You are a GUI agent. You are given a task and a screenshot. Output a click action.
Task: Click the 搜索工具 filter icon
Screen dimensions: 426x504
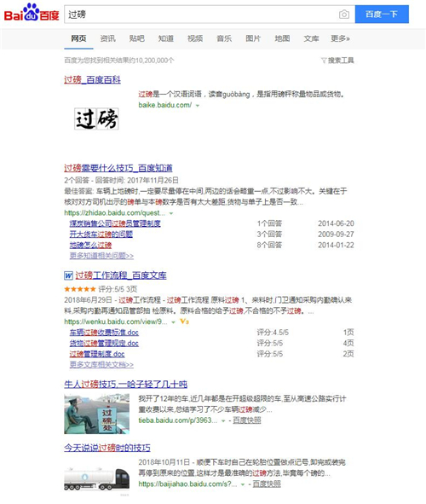point(324,61)
